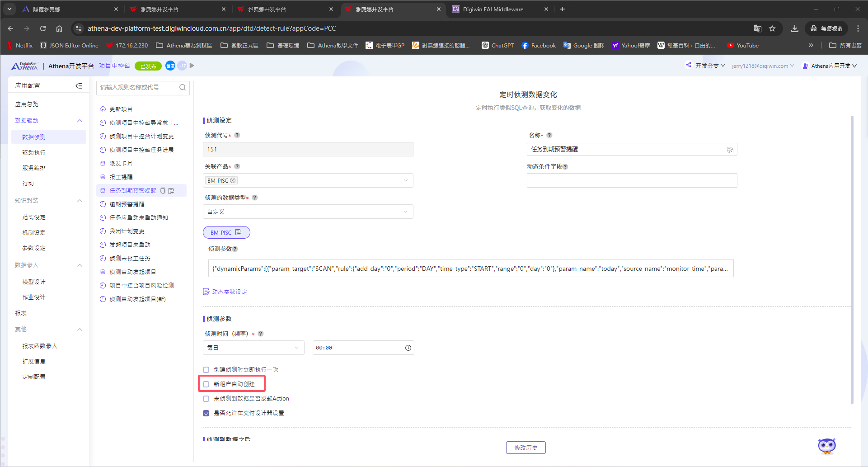Click the help icon beside 侦测参数 label
This screenshot has height=467, width=868.
coord(235,249)
